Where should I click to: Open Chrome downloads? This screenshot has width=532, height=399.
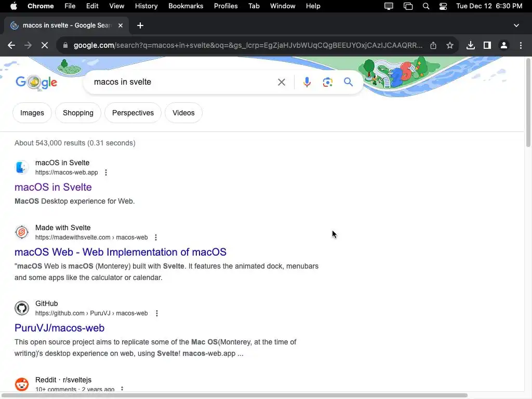pos(470,45)
